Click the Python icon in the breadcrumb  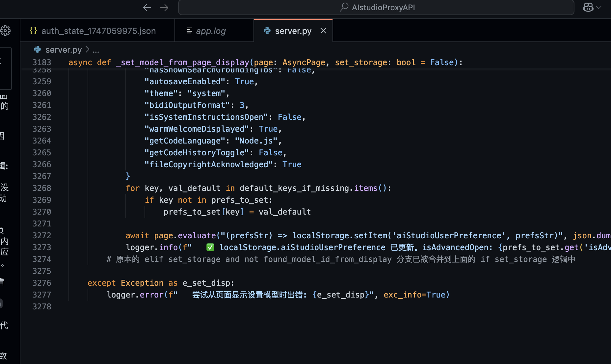coord(38,49)
